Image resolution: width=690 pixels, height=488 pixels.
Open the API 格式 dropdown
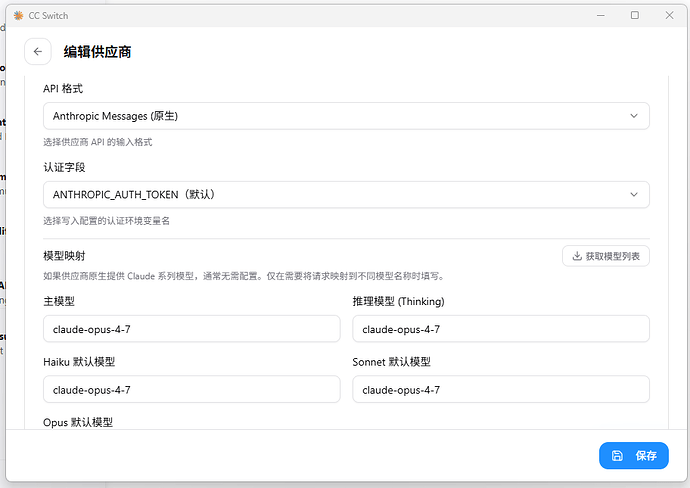[x=346, y=116]
